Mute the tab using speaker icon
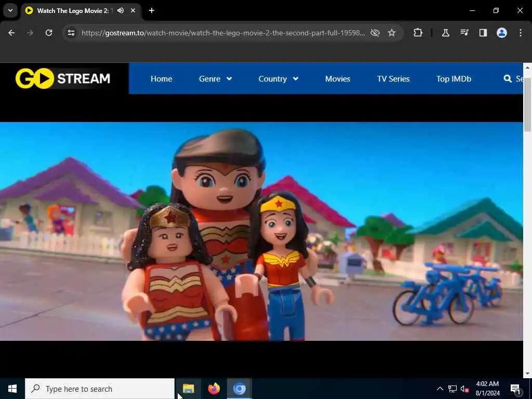The width and height of the screenshot is (532, 399). point(121,10)
